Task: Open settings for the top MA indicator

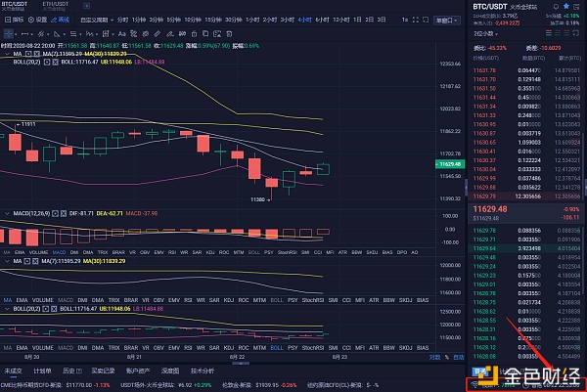Action: point(28,54)
